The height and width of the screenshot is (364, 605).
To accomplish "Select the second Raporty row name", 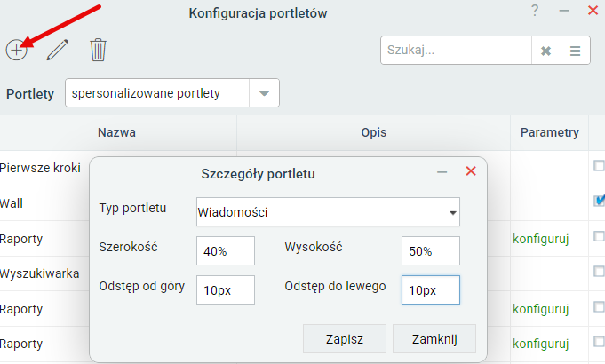I will [x=21, y=309].
